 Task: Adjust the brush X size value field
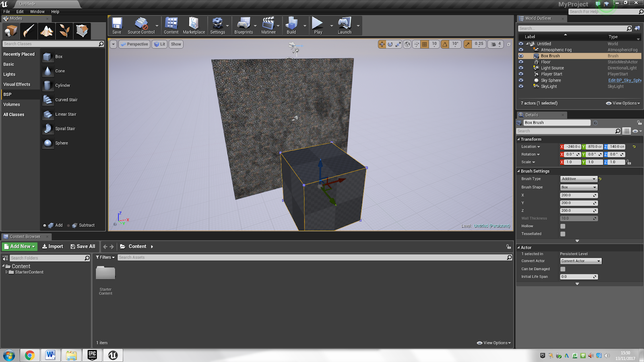[579, 195]
